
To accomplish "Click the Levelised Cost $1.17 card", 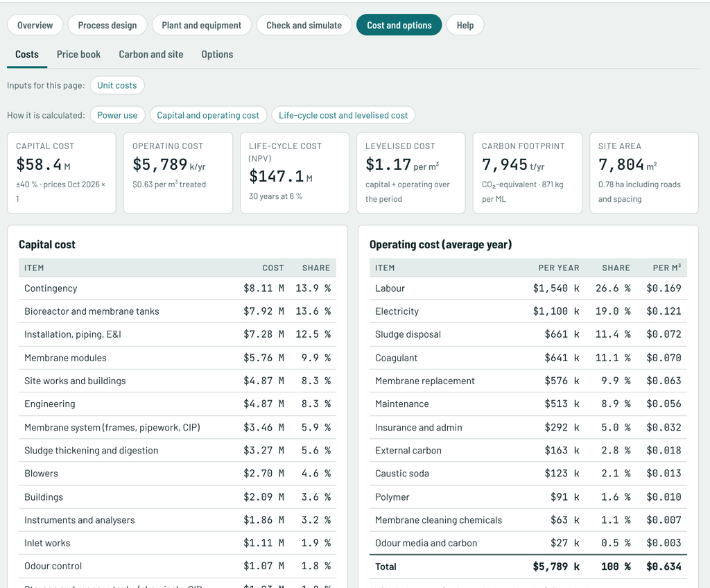I will (411, 173).
